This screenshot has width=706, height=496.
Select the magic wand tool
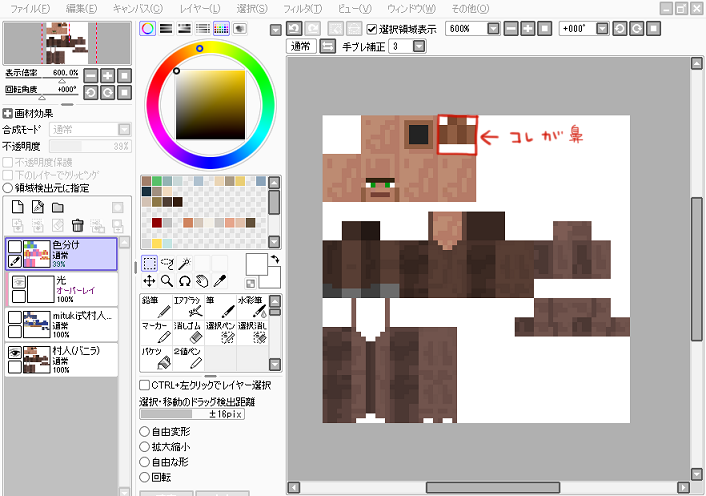click(x=185, y=263)
